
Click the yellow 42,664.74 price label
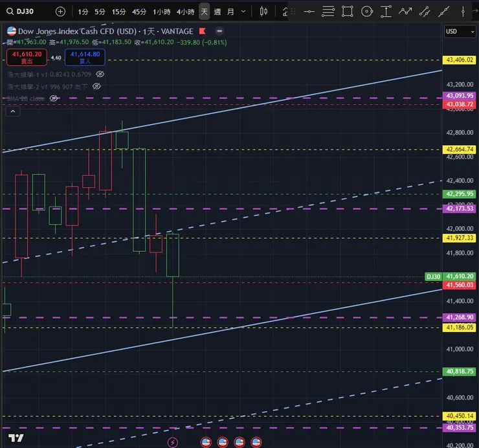[x=460, y=150]
